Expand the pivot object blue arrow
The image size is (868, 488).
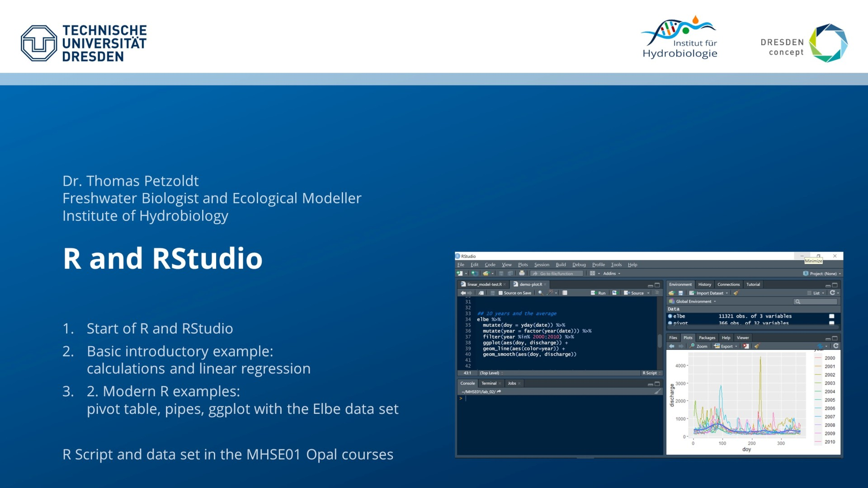click(x=670, y=323)
